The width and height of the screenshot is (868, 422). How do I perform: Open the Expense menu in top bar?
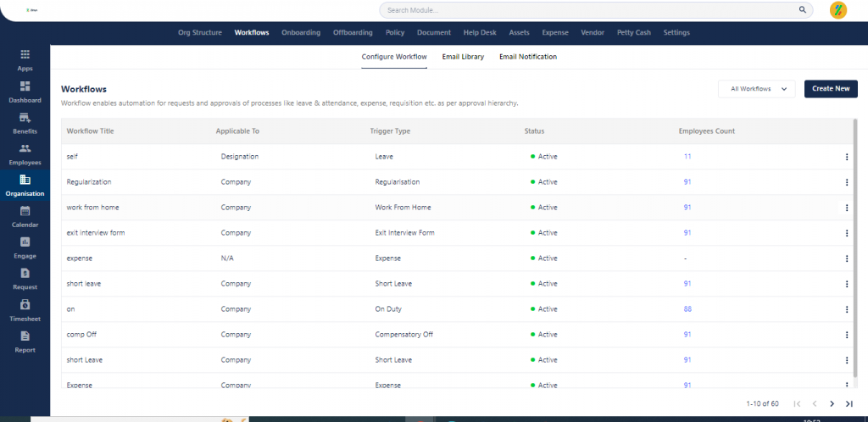pos(555,33)
